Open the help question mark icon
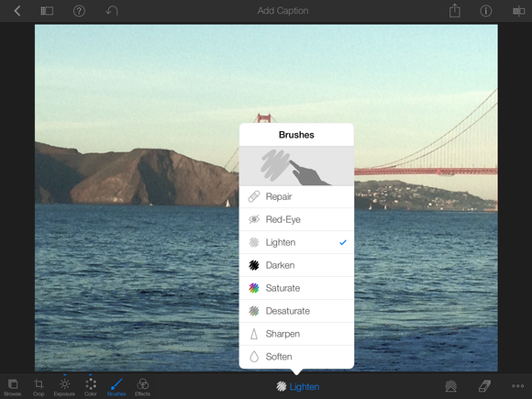 79,11
